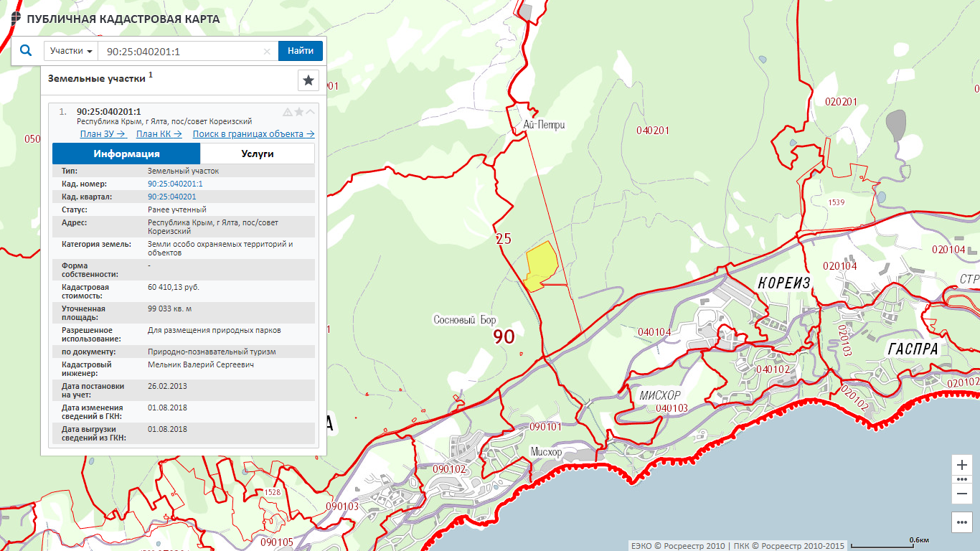
Task: Click the warning triangle icon on the result
Action: [x=287, y=112]
